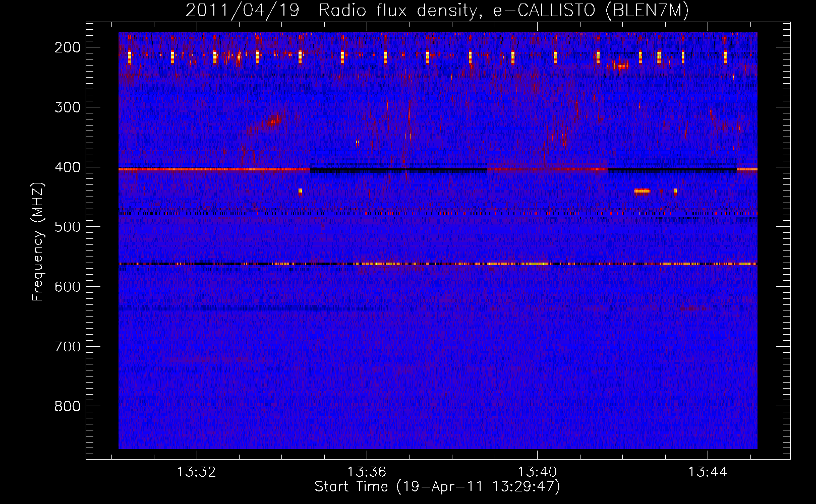The height and width of the screenshot is (504, 816).
Task: Click the 400 frequency tick label
Action: coord(68,167)
